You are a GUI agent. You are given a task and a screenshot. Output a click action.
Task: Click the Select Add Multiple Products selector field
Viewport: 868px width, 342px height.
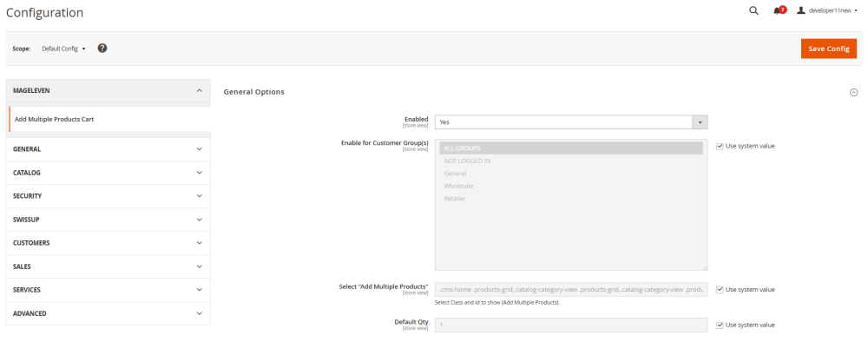tap(571, 289)
